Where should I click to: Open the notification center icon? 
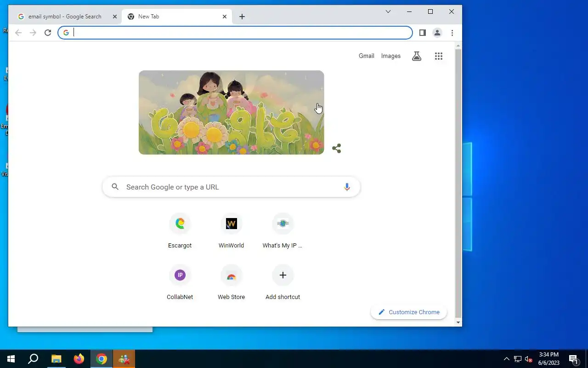point(573,359)
